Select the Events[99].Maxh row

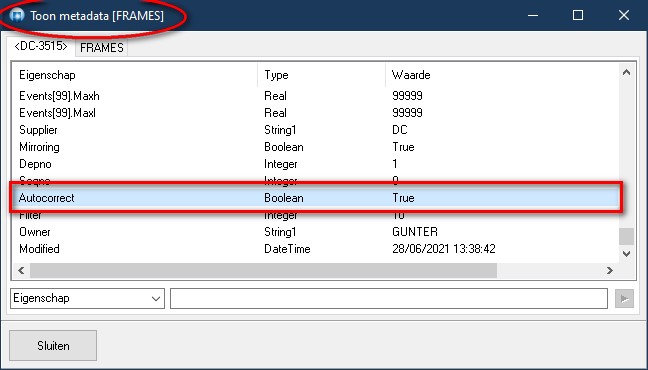[x=316, y=96]
